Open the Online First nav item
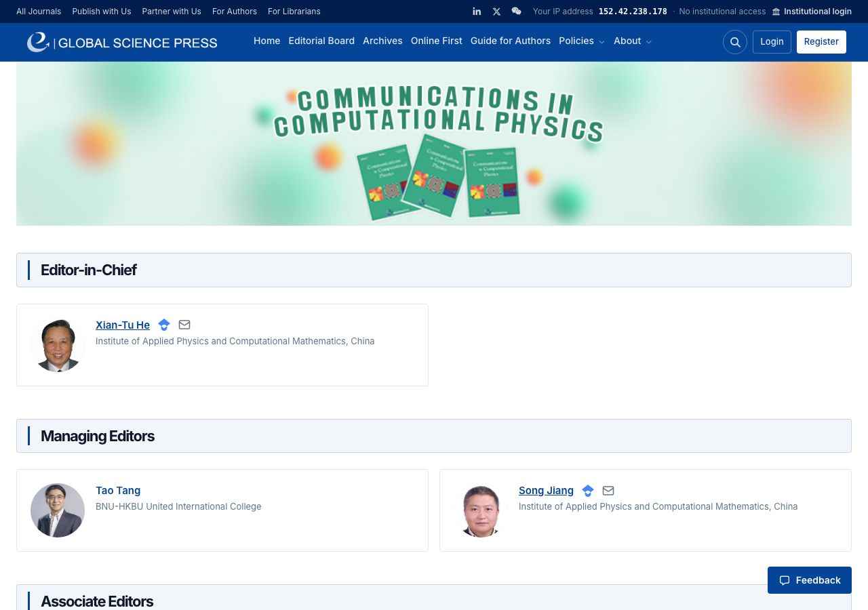868x610 pixels. (437, 41)
